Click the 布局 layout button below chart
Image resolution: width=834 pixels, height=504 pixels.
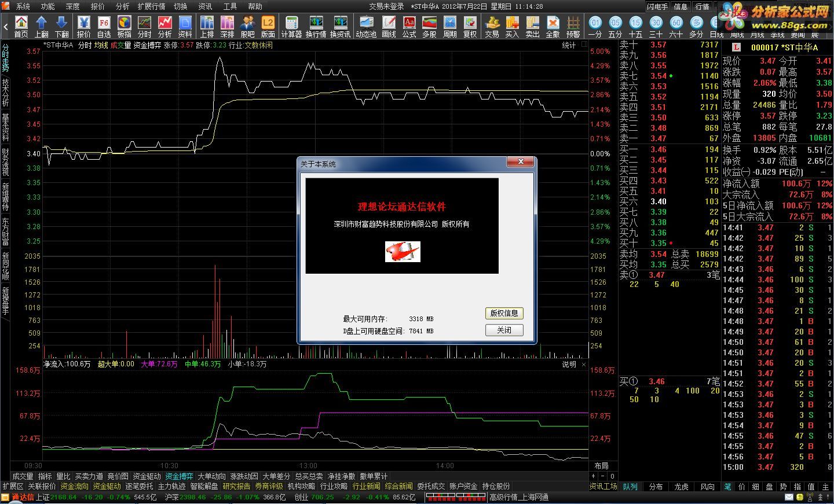602,466
